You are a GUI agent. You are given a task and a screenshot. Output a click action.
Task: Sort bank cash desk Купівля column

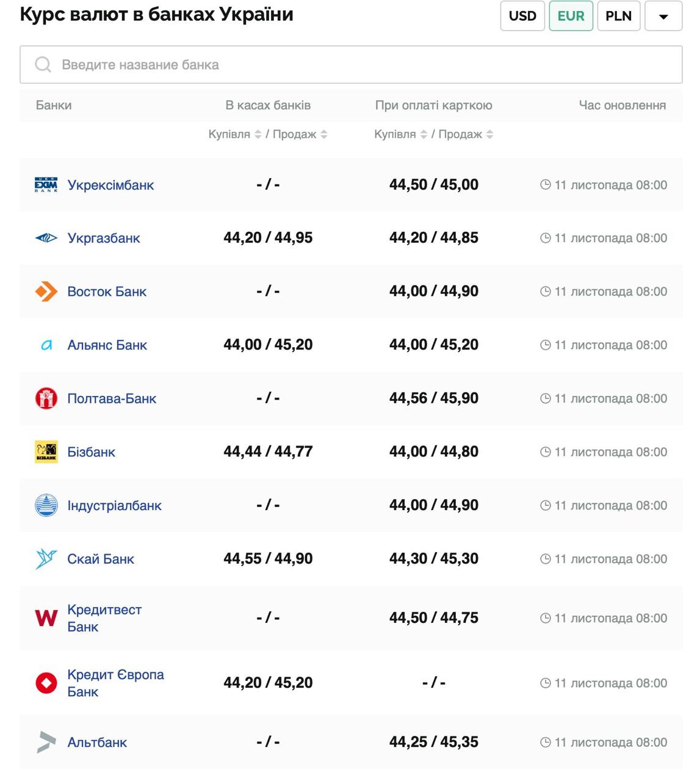(x=258, y=134)
